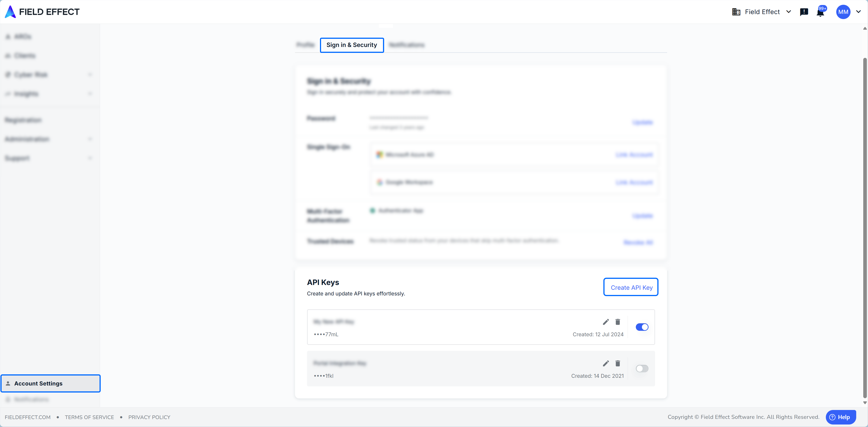Edit the API key ending 77mL
Screen dimensions: 868x427
click(x=605, y=322)
